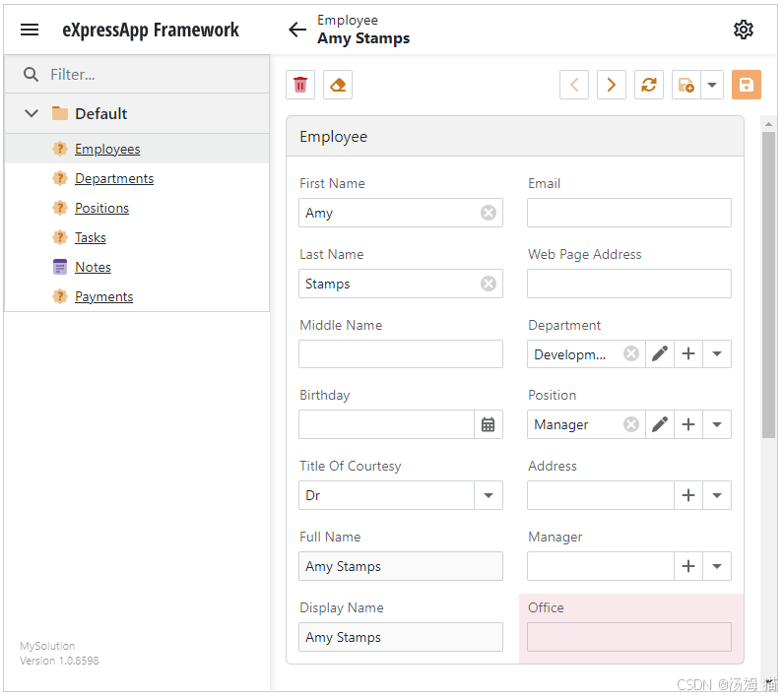784x698 pixels.
Task: Focus the Middle Name input field
Action: pyautogui.click(x=401, y=353)
